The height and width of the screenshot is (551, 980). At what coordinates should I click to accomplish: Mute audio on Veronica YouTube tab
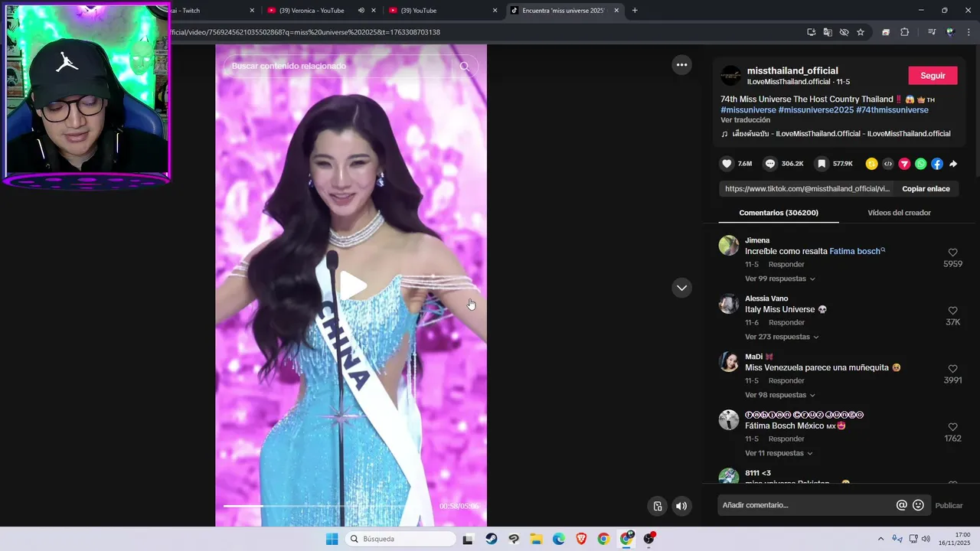pyautogui.click(x=361, y=11)
